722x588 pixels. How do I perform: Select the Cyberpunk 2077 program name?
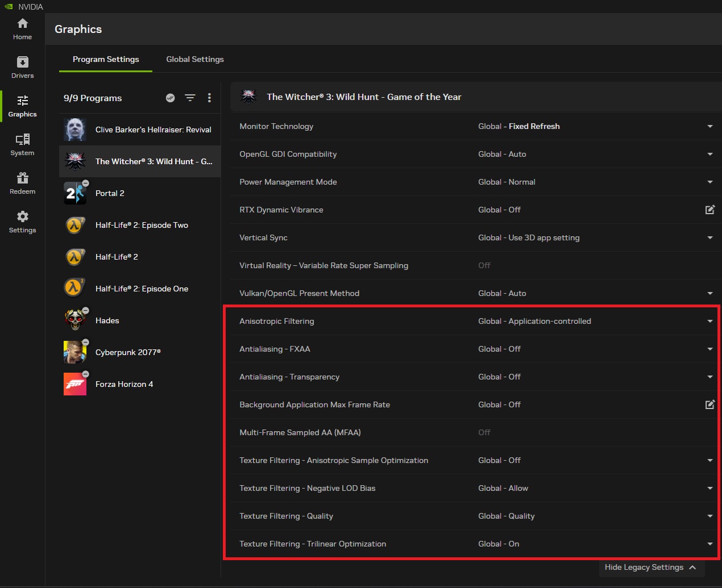pyautogui.click(x=128, y=352)
